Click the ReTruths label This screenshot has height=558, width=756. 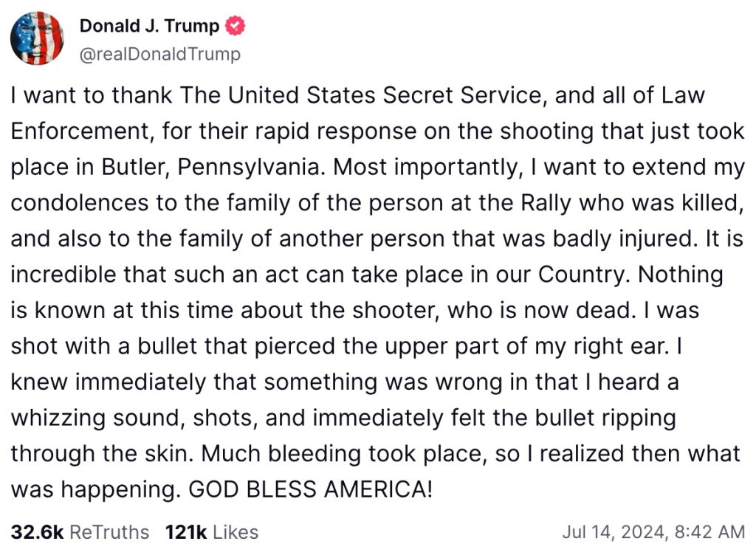tap(109, 532)
